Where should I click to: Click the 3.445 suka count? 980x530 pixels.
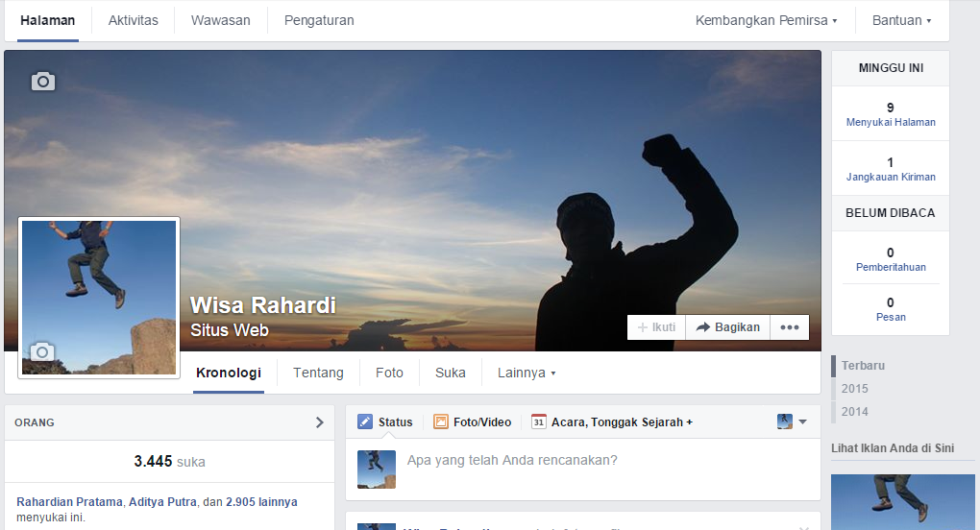point(169,462)
